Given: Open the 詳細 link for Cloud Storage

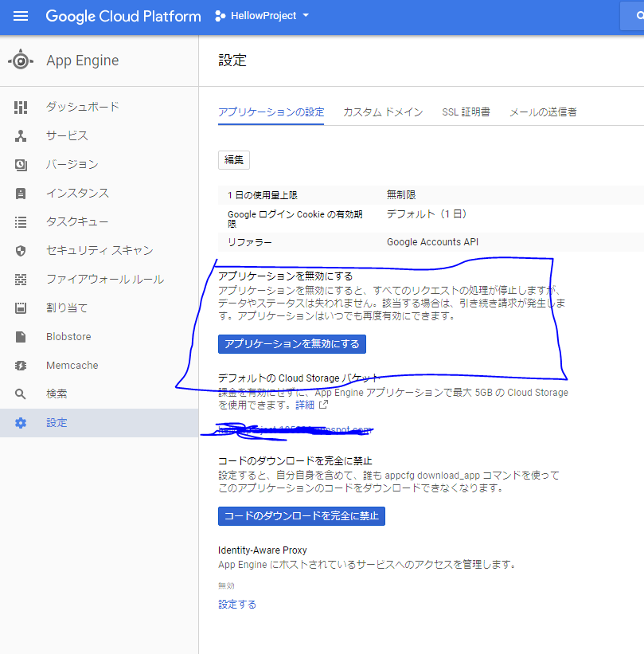Looking at the screenshot, I should [305, 405].
